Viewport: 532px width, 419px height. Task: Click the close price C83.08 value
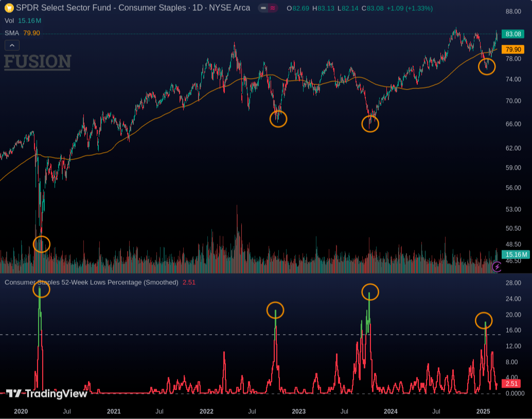(x=372, y=8)
